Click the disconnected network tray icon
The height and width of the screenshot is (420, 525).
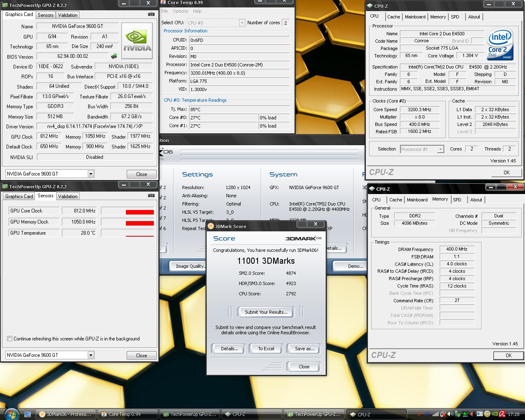click(x=443, y=414)
